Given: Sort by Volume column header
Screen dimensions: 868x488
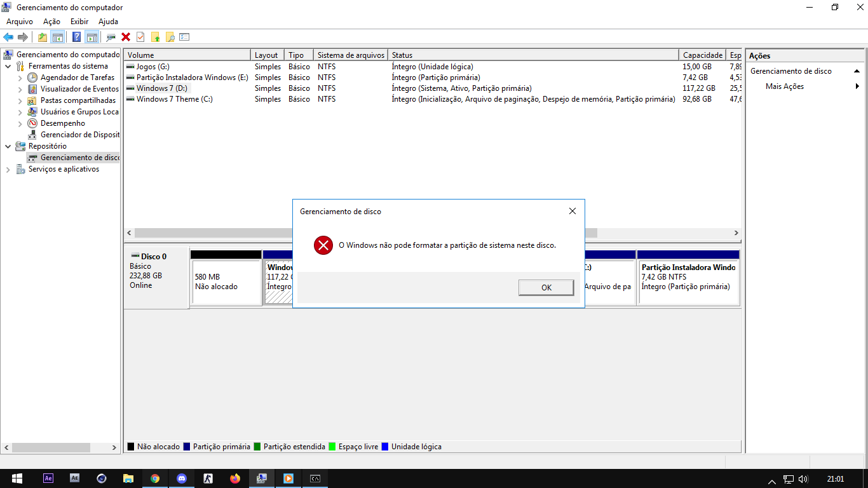Looking at the screenshot, I should click(x=187, y=55).
